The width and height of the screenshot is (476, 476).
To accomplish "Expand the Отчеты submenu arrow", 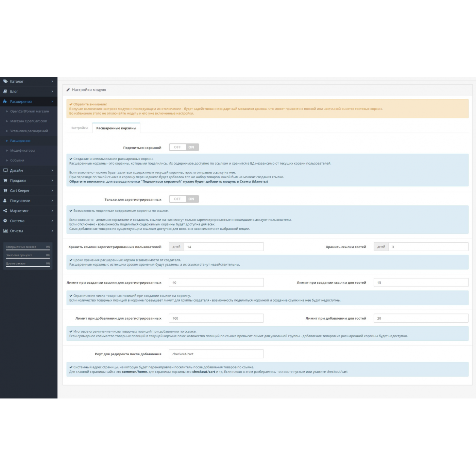I will pyautogui.click(x=52, y=231).
